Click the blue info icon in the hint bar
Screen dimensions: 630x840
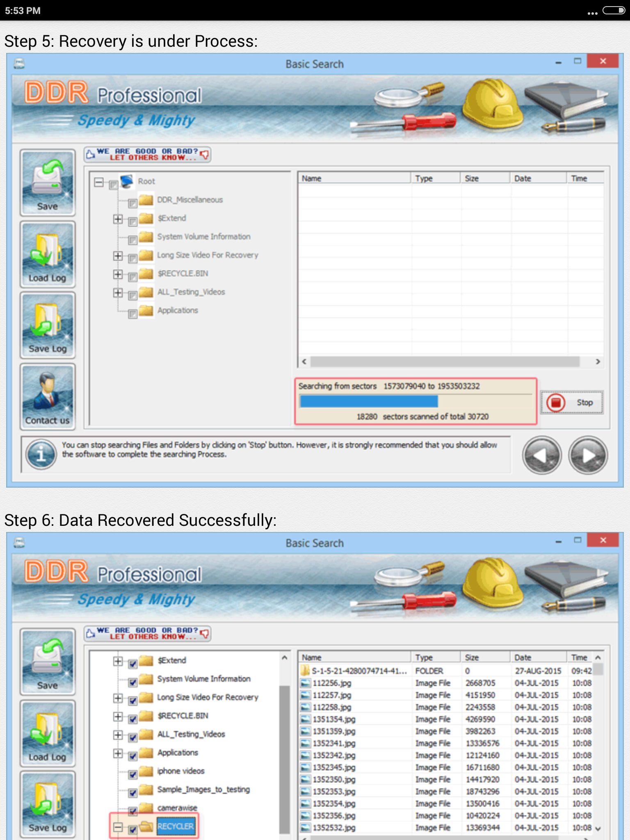tap(41, 454)
